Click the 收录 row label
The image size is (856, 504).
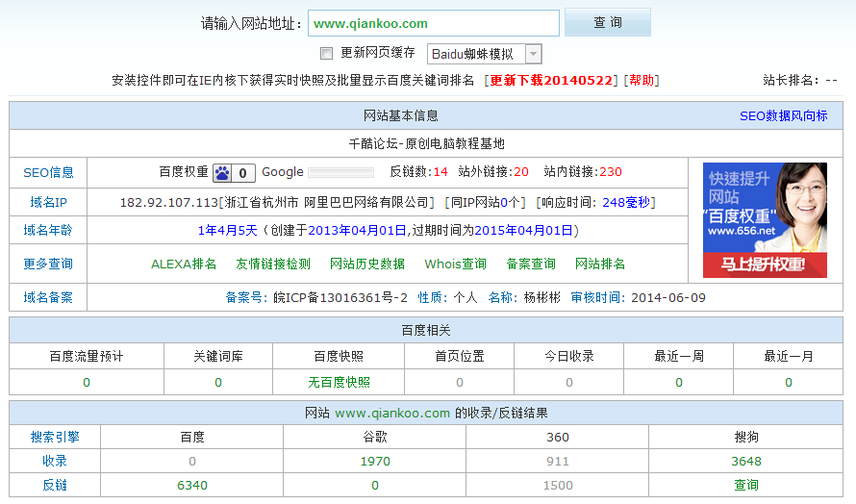coord(55,461)
